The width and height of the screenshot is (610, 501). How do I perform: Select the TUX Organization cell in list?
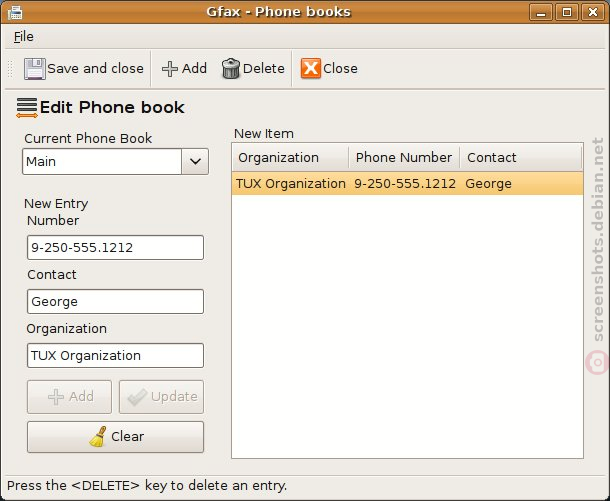[x=291, y=184]
